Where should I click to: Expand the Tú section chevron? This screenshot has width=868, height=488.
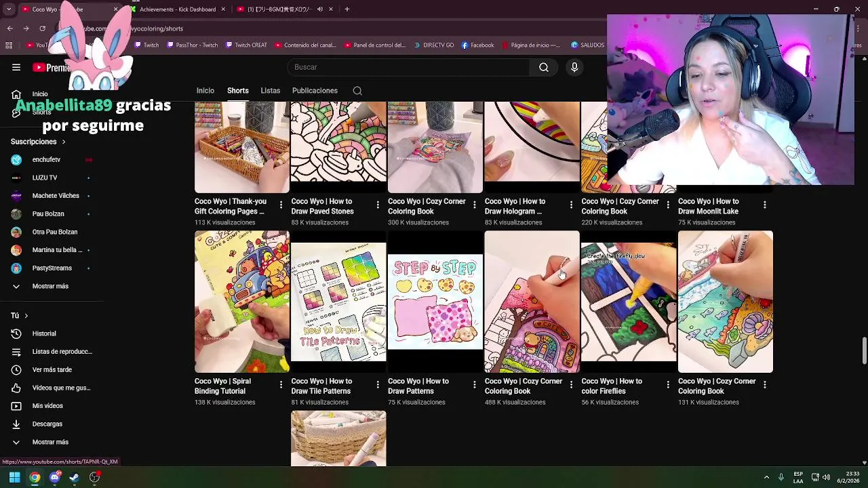click(26, 316)
